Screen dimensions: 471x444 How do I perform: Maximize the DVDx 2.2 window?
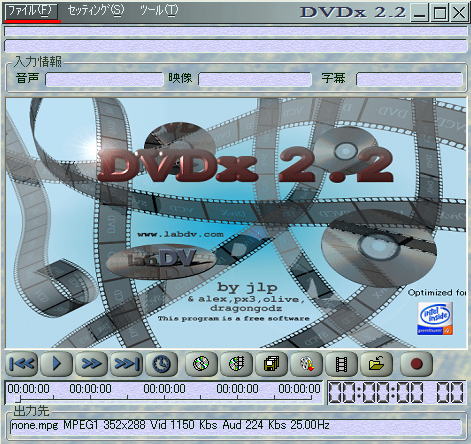[439, 13]
